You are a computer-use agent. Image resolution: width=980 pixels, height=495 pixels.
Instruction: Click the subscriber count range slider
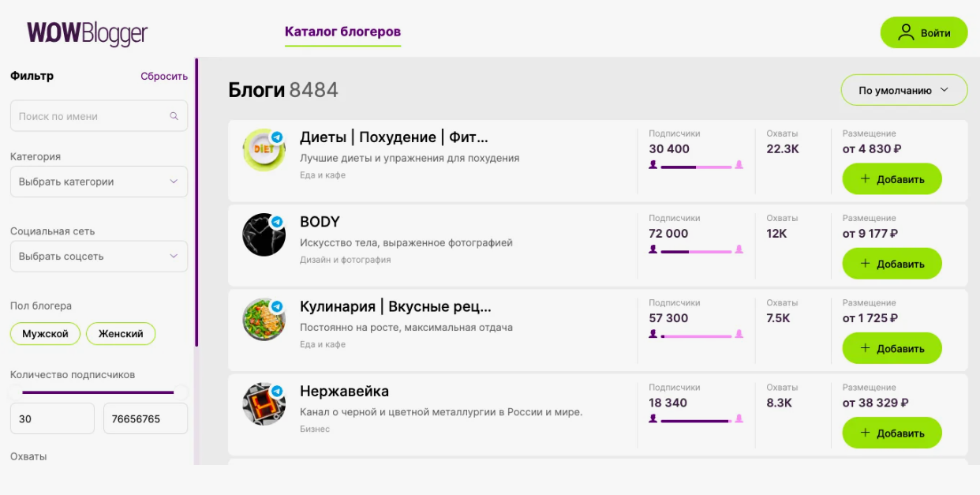tap(98, 392)
